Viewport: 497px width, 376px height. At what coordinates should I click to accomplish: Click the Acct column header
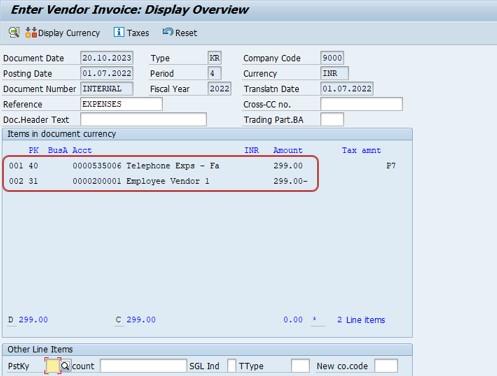(x=82, y=150)
